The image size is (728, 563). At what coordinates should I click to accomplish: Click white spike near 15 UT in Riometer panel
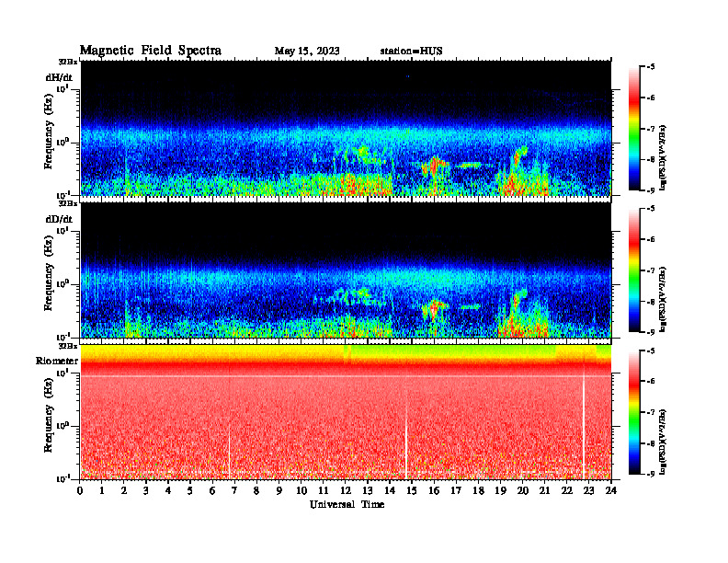coord(406,442)
